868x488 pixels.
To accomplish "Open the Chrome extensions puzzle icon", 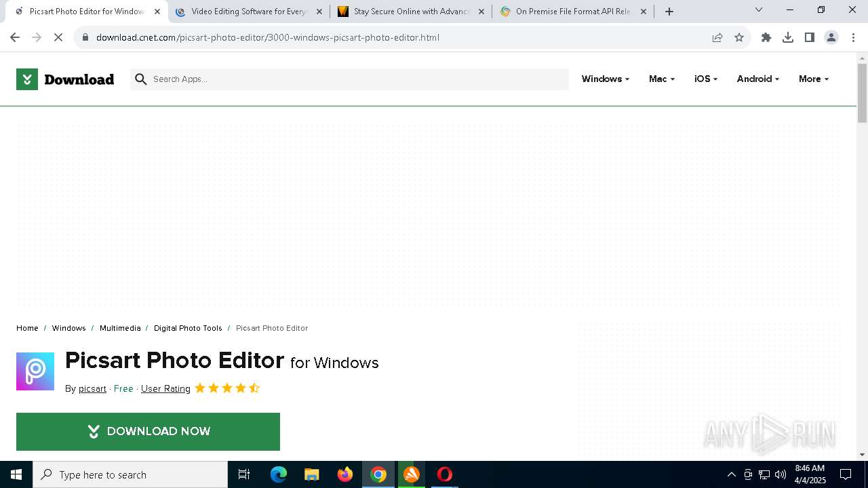I will click(766, 37).
